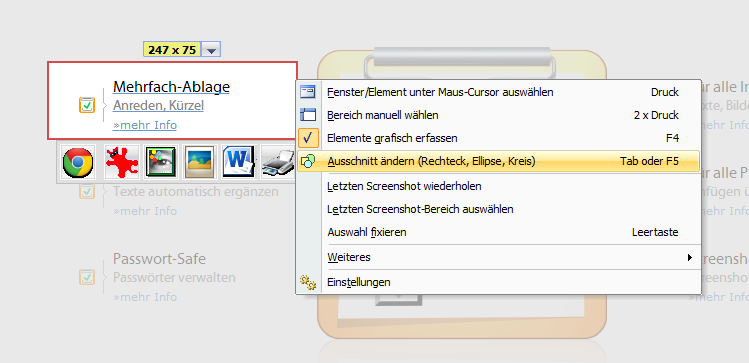Open Einstellungen from the context menu
This screenshot has width=749, height=363.
click(498, 282)
